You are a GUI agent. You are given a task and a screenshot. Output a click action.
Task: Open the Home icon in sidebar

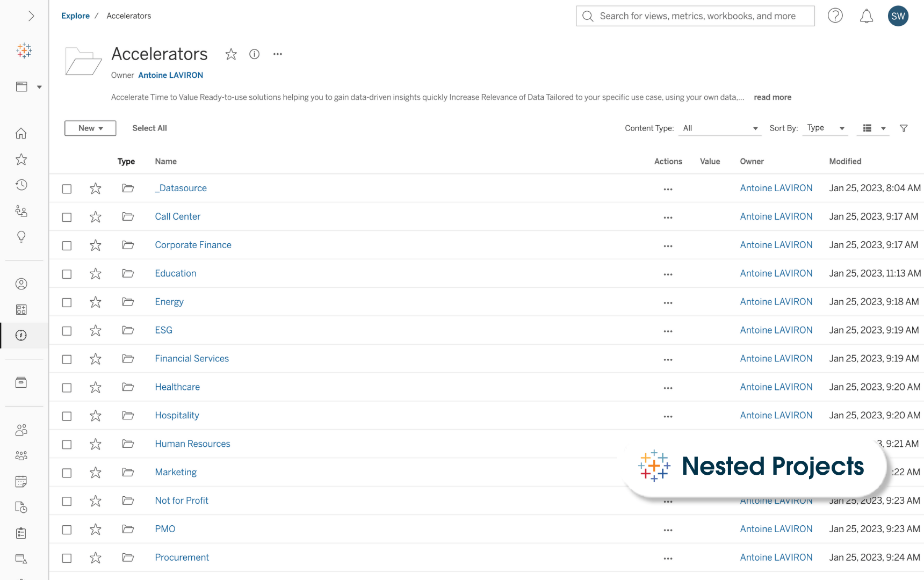[x=21, y=133]
